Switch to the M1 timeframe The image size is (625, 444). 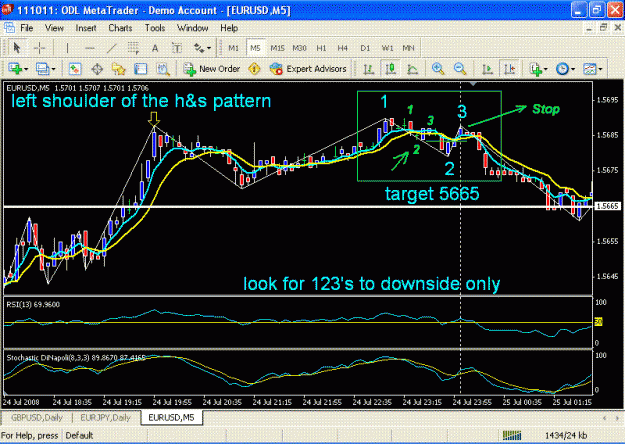tap(234, 48)
